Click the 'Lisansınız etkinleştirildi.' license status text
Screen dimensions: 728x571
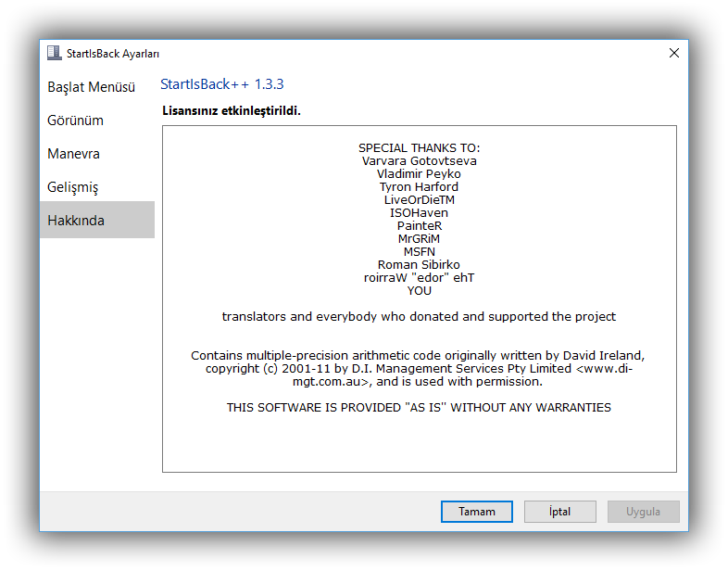232,110
